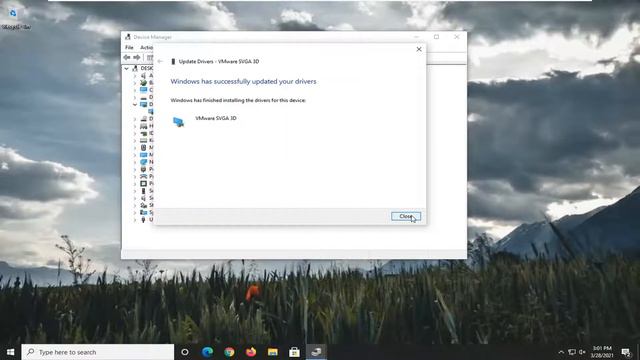Expand the Audio inputs and outputs category
Viewport: 640px width, 360px height.
tap(135, 76)
